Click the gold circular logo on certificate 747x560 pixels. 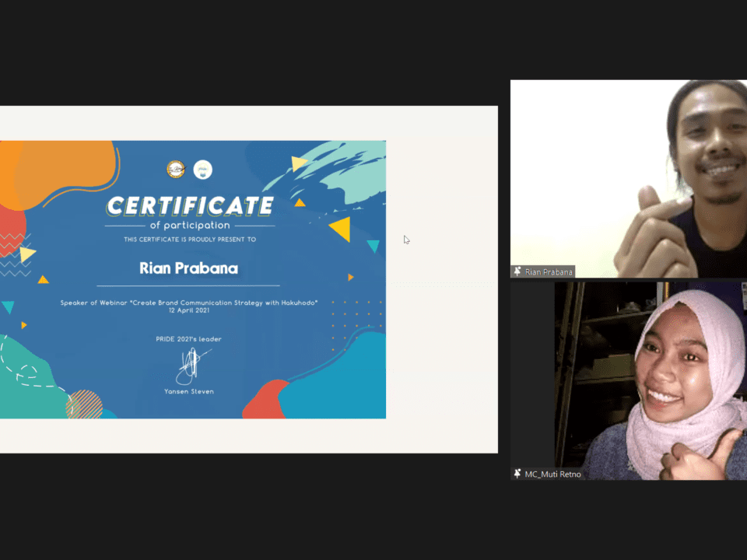coord(176,169)
